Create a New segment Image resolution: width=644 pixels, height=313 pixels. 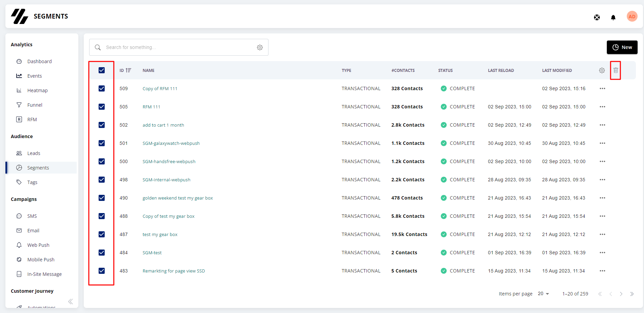(x=622, y=47)
